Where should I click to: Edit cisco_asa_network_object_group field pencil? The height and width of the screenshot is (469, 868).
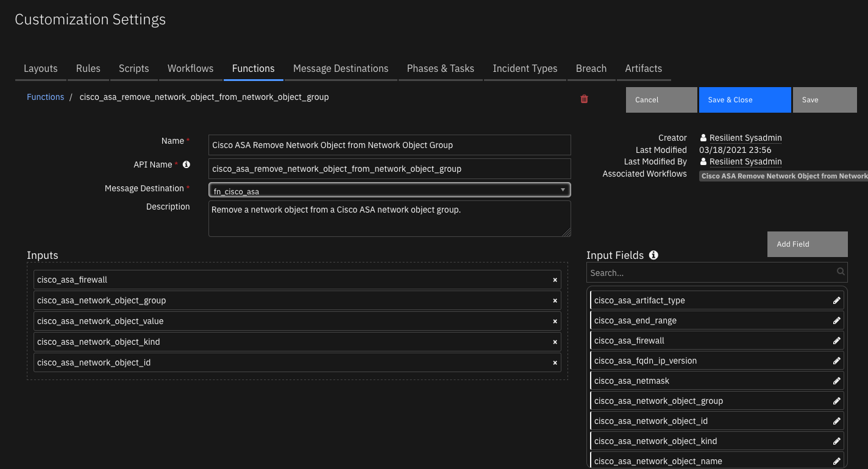(x=836, y=401)
